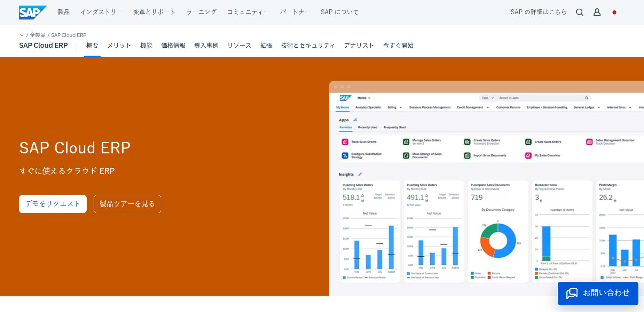Viewport: 644px width, 312px height.
Task: Select the 技術とセキュリティ tab
Action: [x=308, y=46]
